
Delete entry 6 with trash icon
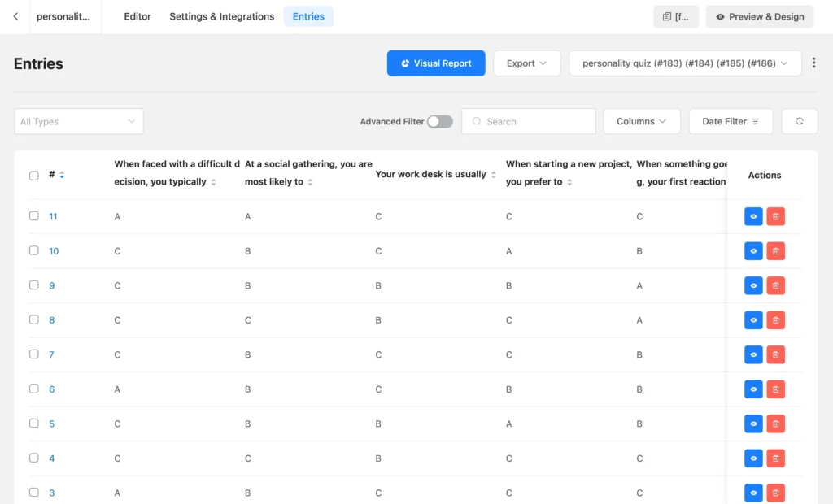click(x=775, y=389)
